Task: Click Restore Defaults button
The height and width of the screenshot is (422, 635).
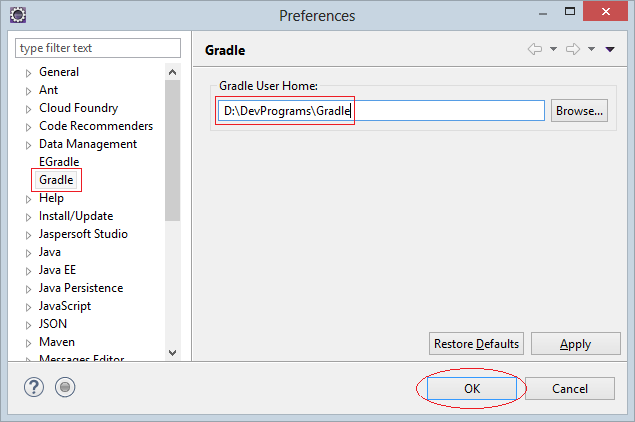Action: click(476, 344)
